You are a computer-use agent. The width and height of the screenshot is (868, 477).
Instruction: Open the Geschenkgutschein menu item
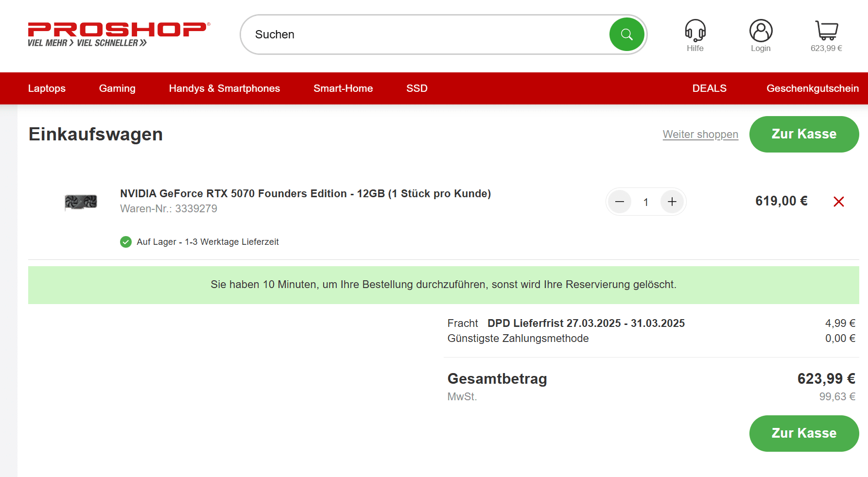pos(813,88)
